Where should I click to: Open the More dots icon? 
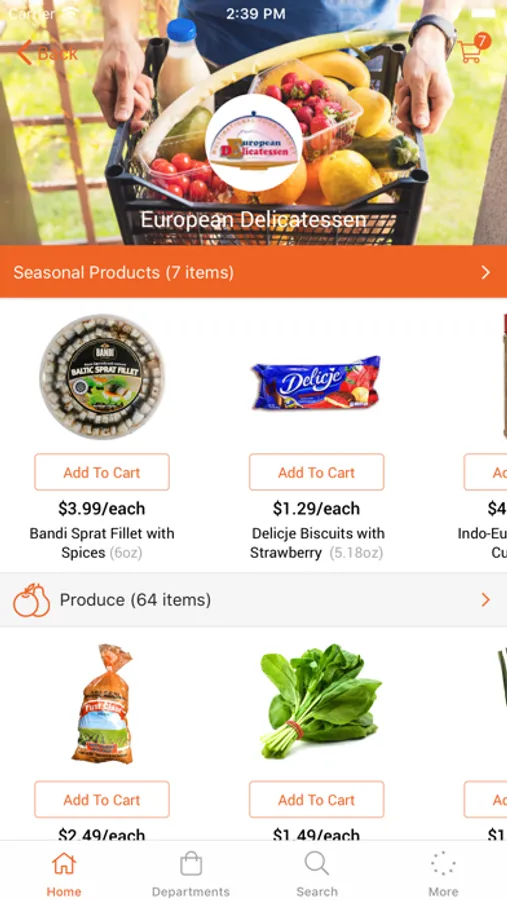point(443,864)
